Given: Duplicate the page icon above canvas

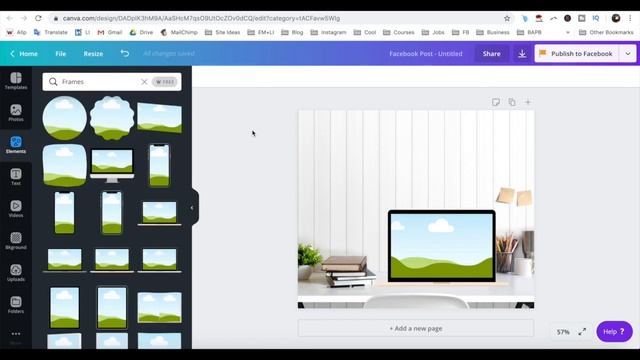Looking at the screenshot, I should [512, 102].
